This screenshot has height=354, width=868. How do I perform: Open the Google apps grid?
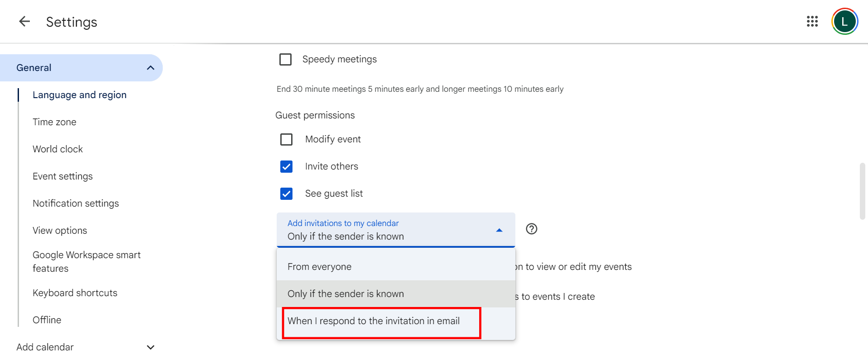[x=812, y=21]
